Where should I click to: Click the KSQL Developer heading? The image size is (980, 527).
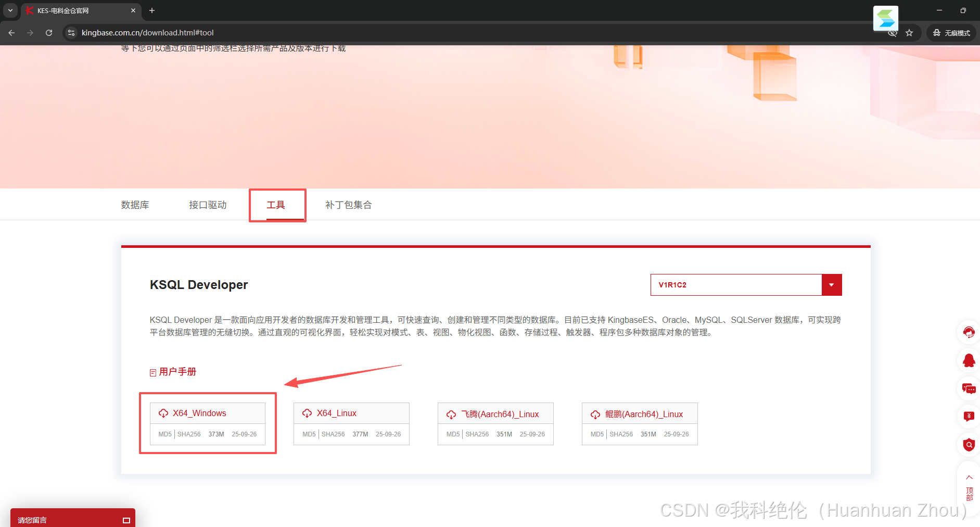(x=199, y=285)
